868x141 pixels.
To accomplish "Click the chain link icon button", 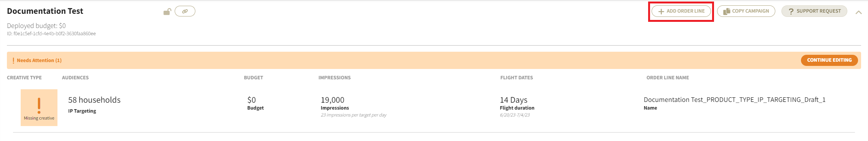I will pos(185,11).
